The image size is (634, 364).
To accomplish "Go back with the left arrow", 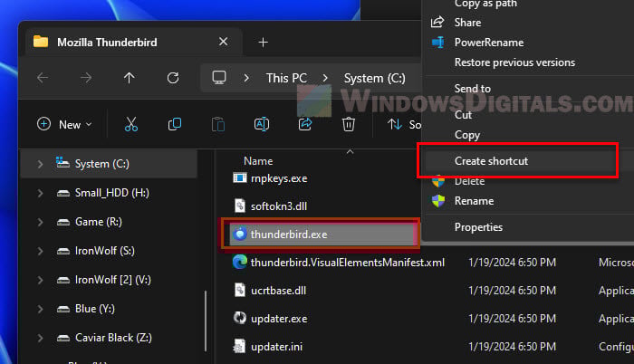I will point(43,78).
